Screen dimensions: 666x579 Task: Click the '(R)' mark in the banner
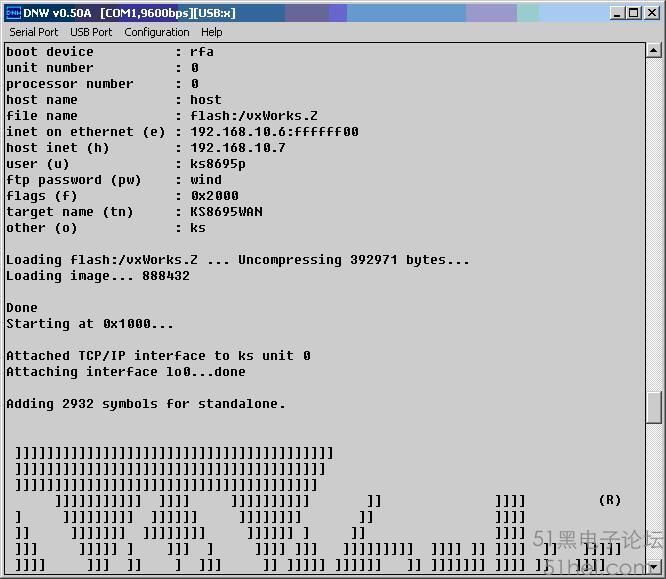610,500
